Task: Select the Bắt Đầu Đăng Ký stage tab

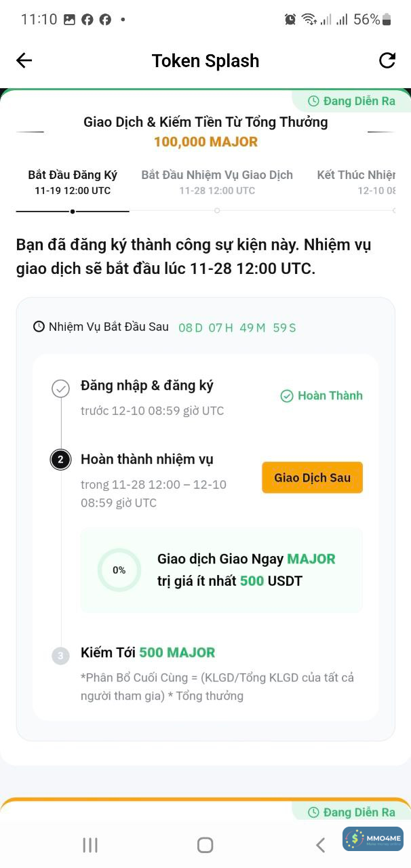Action: pyautogui.click(x=73, y=182)
